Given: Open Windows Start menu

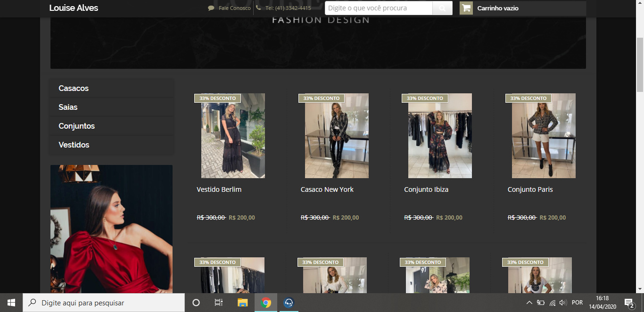Looking at the screenshot, I should [x=11, y=303].
